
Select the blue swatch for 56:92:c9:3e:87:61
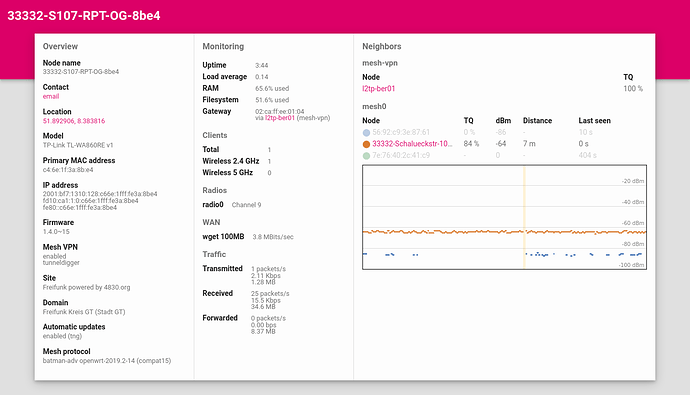tap(366, 132)
